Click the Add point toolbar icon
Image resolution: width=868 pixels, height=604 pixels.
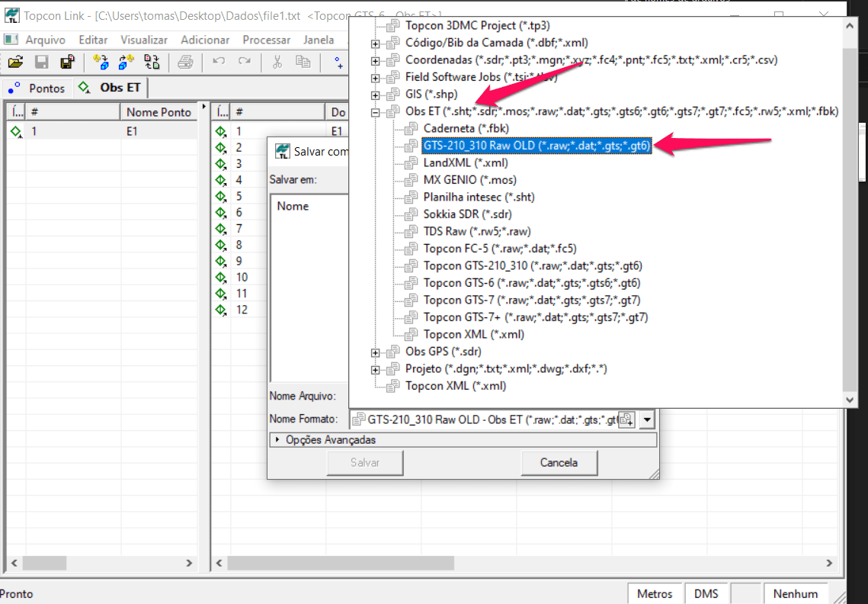tap(338, 62)
